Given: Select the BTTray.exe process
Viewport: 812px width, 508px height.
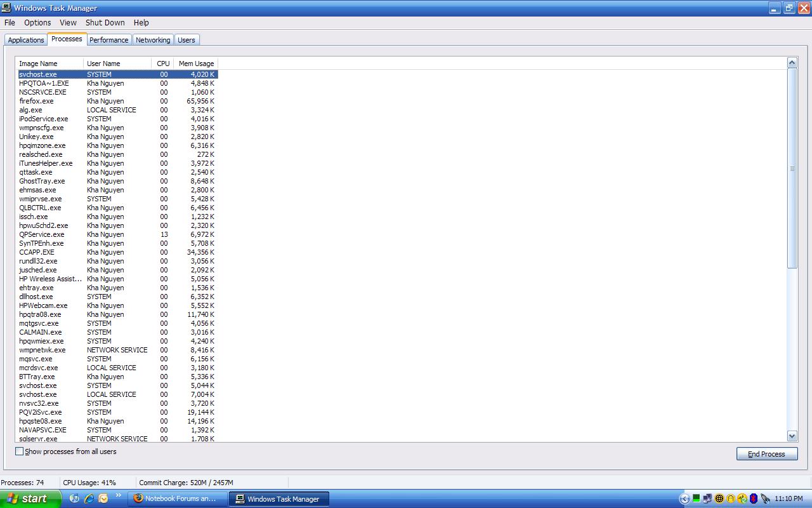Looking at the screenshot, I should 117,377.
